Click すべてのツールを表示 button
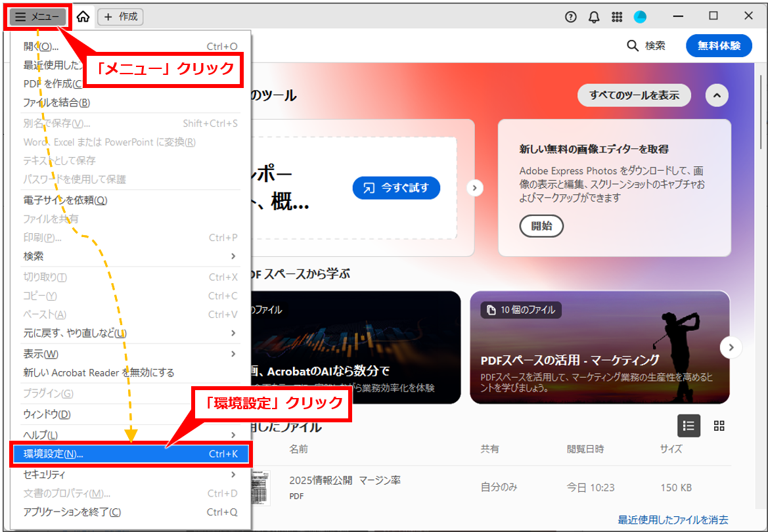 tap(634, 95)
